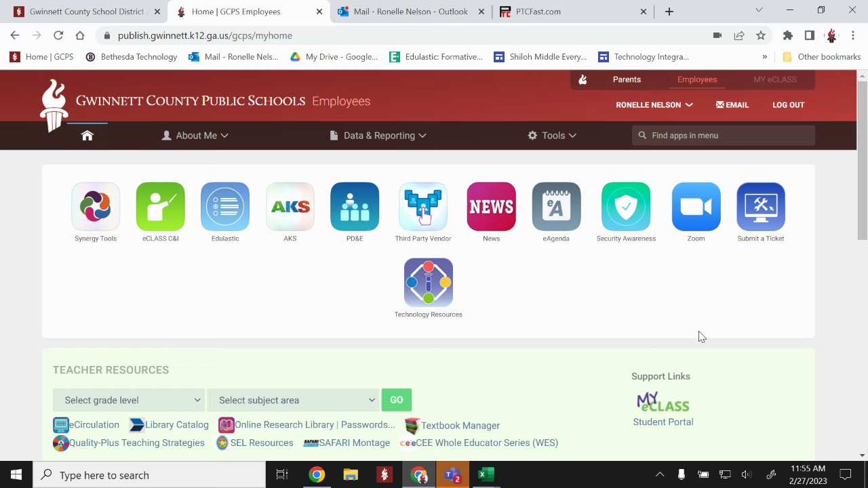Open the News app icon
This screenshot has height=488, width=868.
pos(491,207)
